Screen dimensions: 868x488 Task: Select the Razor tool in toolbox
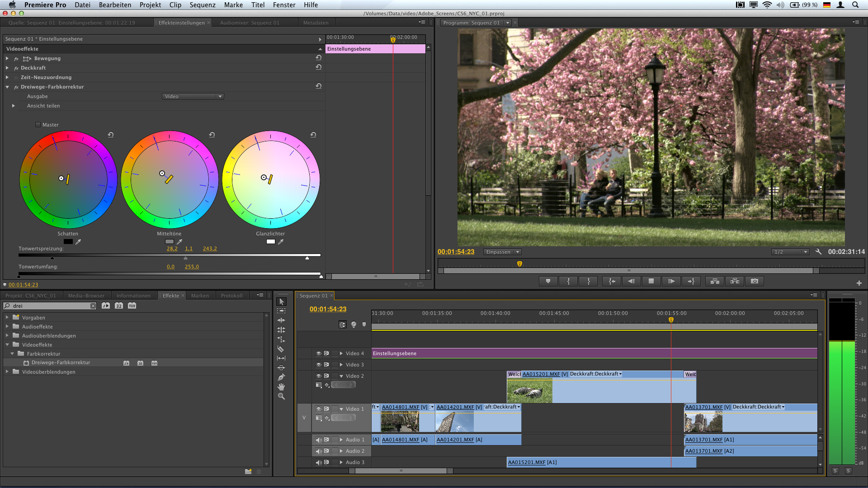click(281, 349)
